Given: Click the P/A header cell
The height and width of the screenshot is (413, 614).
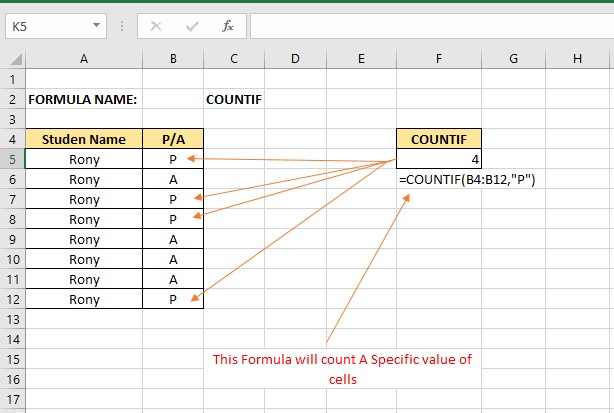Looking at the screenshot, I should (173, 139).
